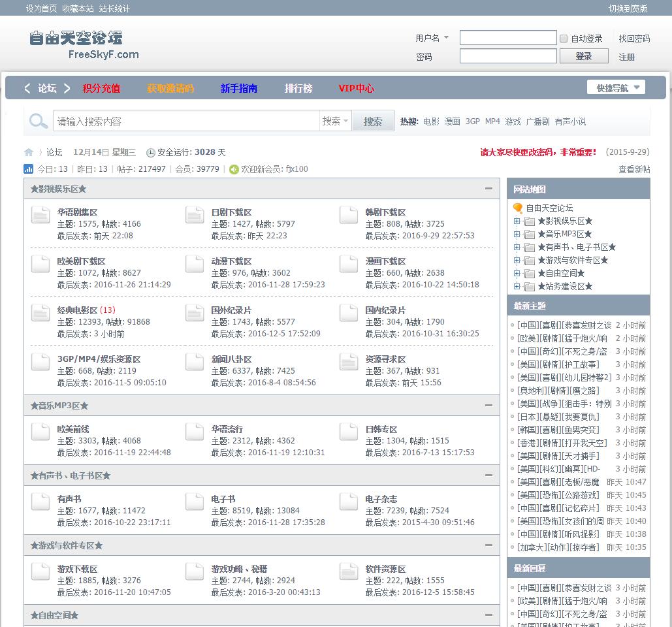Viewport: 672px width, 627px height.
Task: Open the 国外纪录片 forum folder icon
Action: [x=195, y=312]
